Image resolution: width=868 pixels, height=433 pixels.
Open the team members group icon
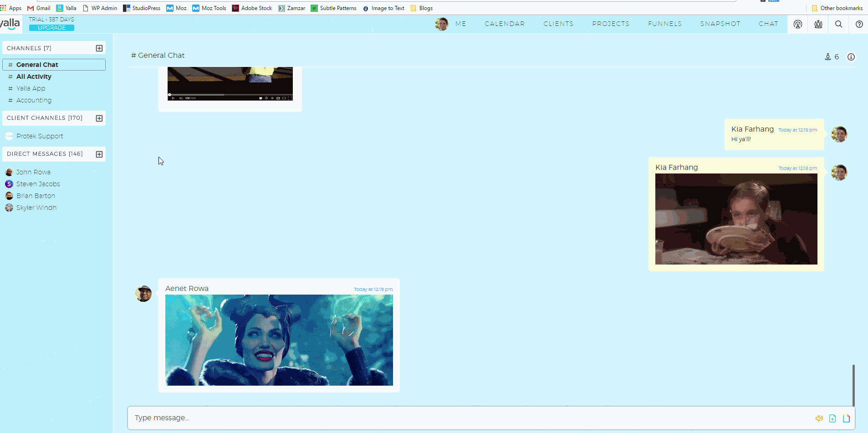(818, 24)
